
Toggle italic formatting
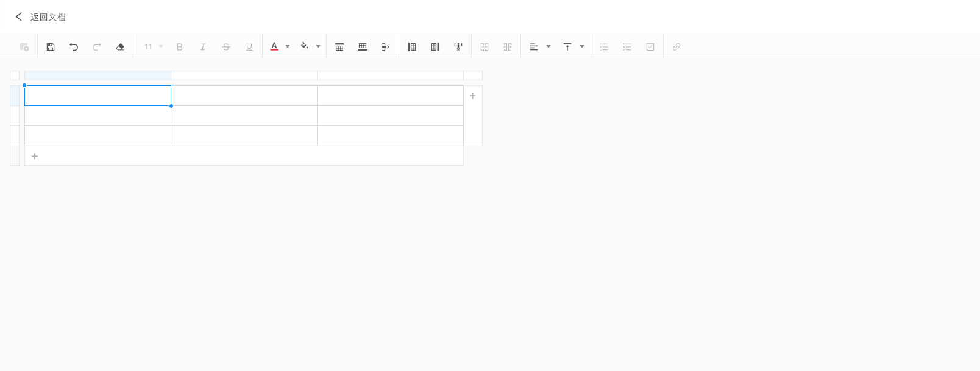203,47
